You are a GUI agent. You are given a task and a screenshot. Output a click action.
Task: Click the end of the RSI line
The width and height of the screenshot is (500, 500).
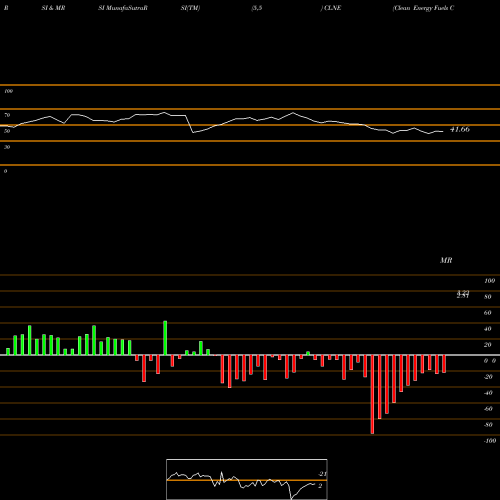click(443, 132)
